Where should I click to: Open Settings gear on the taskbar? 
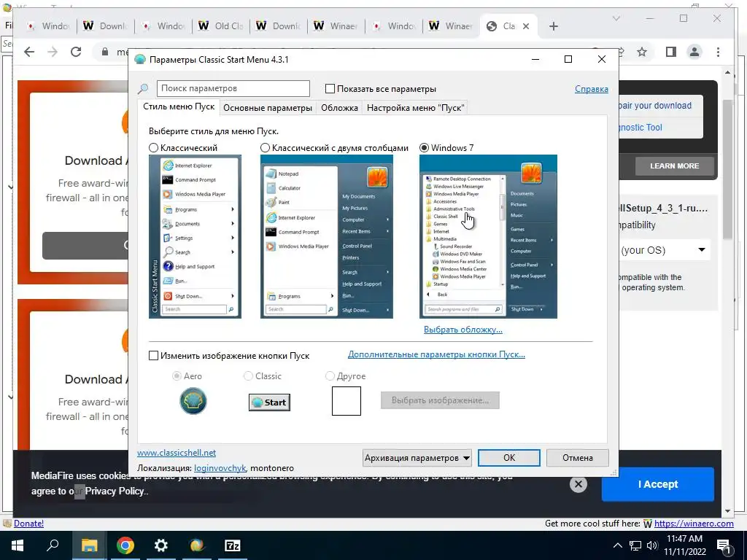[x=161, y=545]
